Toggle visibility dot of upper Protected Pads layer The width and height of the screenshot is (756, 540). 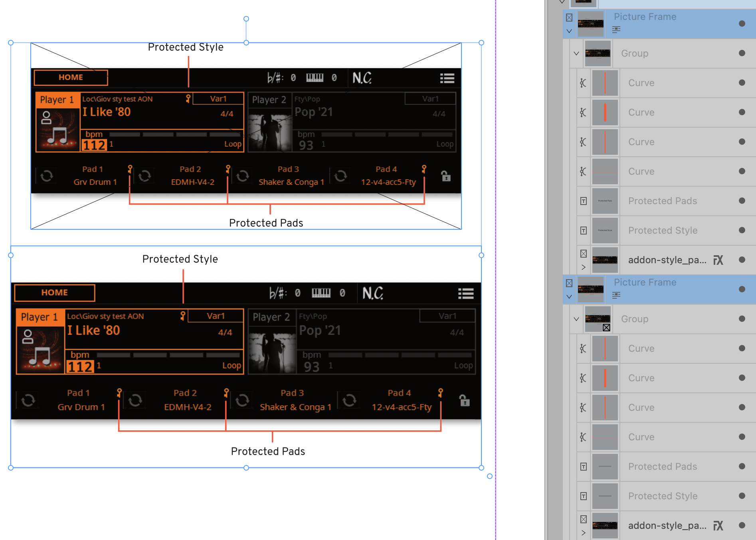[x=742, y=201]
